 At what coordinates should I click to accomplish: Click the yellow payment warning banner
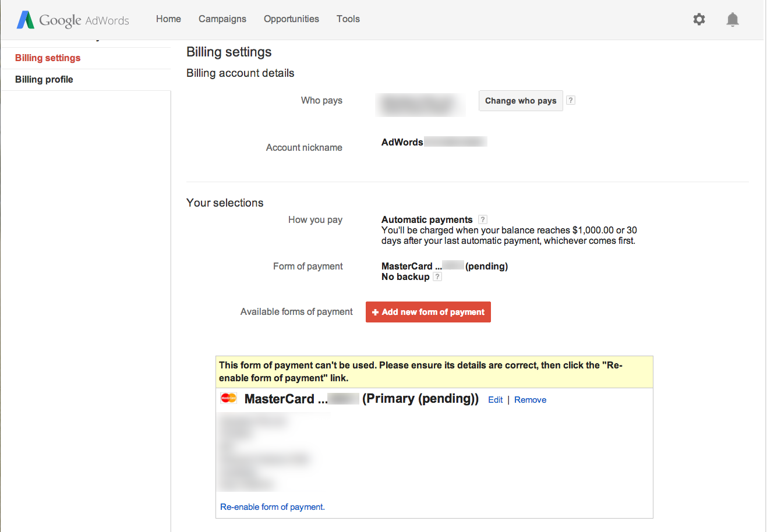(434, 371)
